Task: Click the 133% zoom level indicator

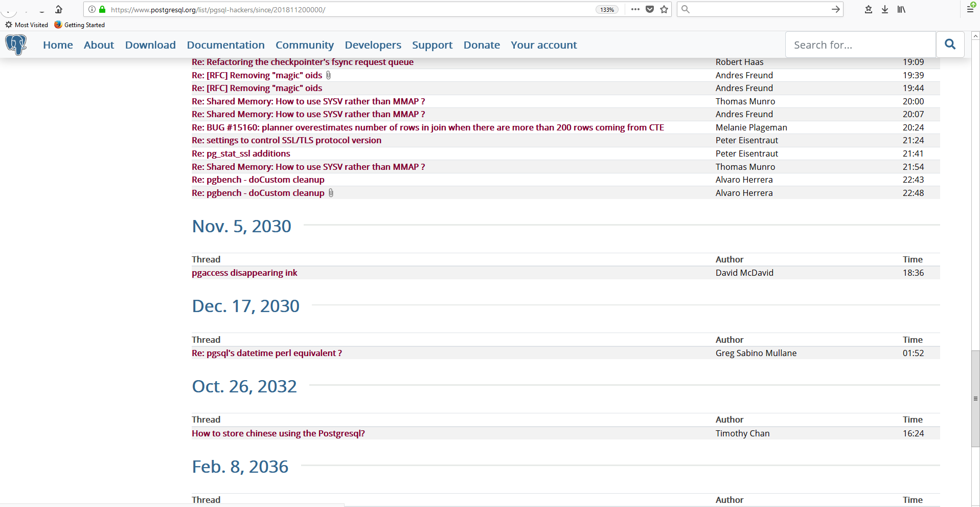Action: click(x=607, y=10)
